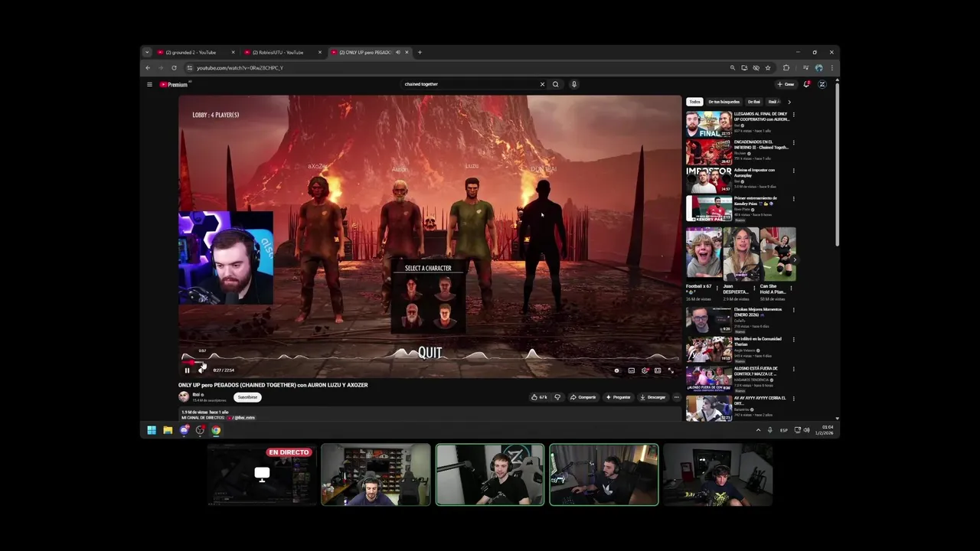Click the Crear create button
Screen dimensions: 980x551
tap(786, 84)
